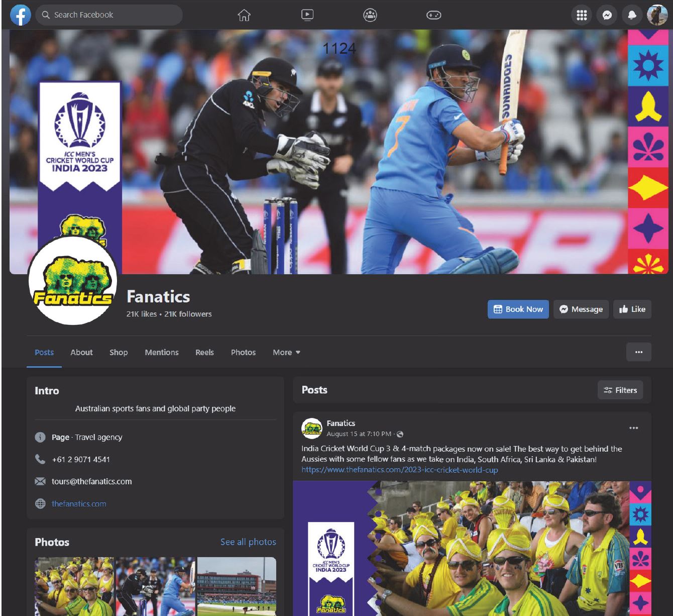Click the August 15 at 7:10 PM timestamp
Viewport: 673px width, 616px height.
coord(359,434)
